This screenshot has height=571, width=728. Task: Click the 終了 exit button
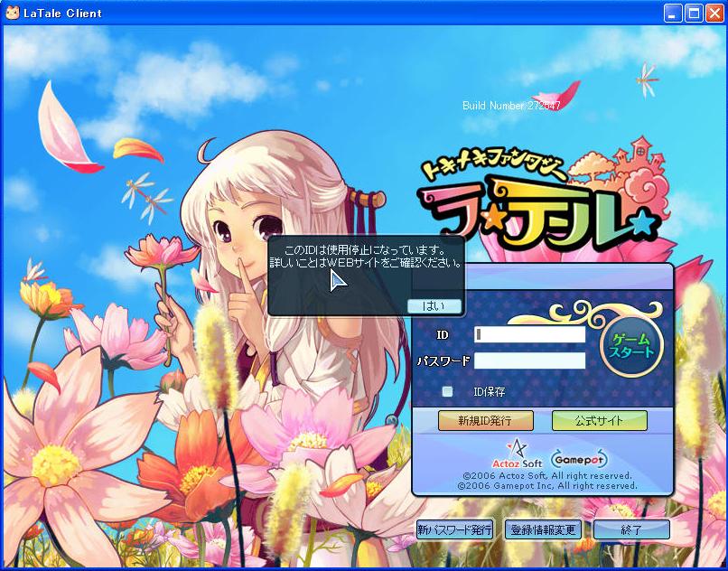pos(631,529)
